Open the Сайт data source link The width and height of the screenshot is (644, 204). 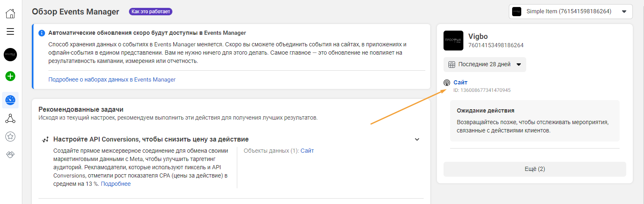(460, 82)
